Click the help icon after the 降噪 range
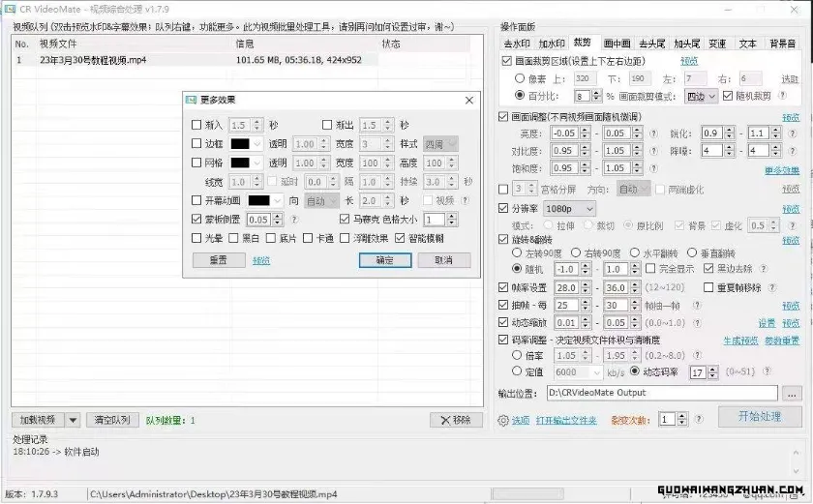This screenshot has height=504, width=813. pyautogui.click(x=793, y=151)
